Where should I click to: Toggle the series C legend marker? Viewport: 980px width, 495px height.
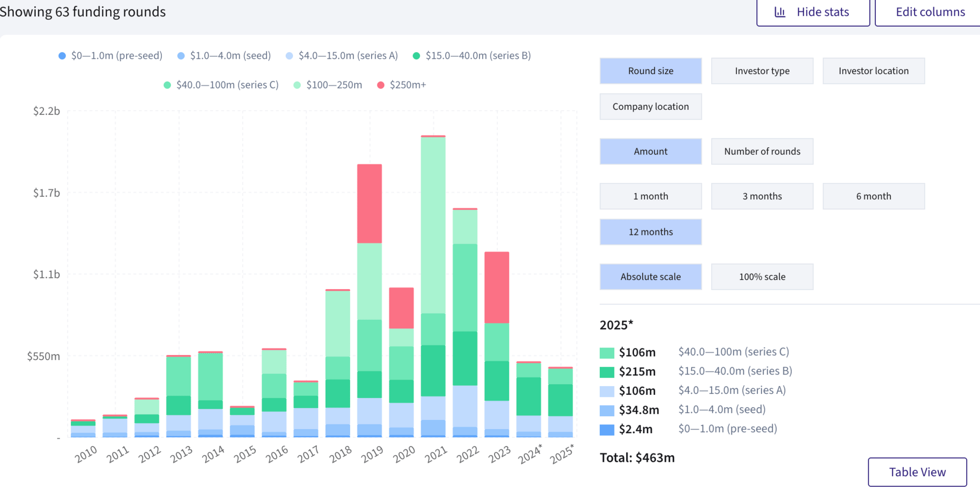pos(167,85)
